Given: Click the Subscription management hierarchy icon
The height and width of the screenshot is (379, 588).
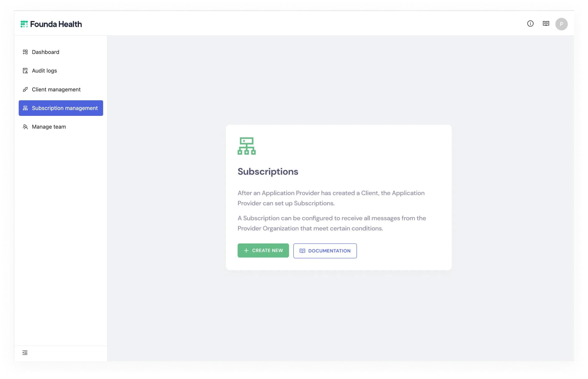Looking at the screenshot, I should [25, 108].
